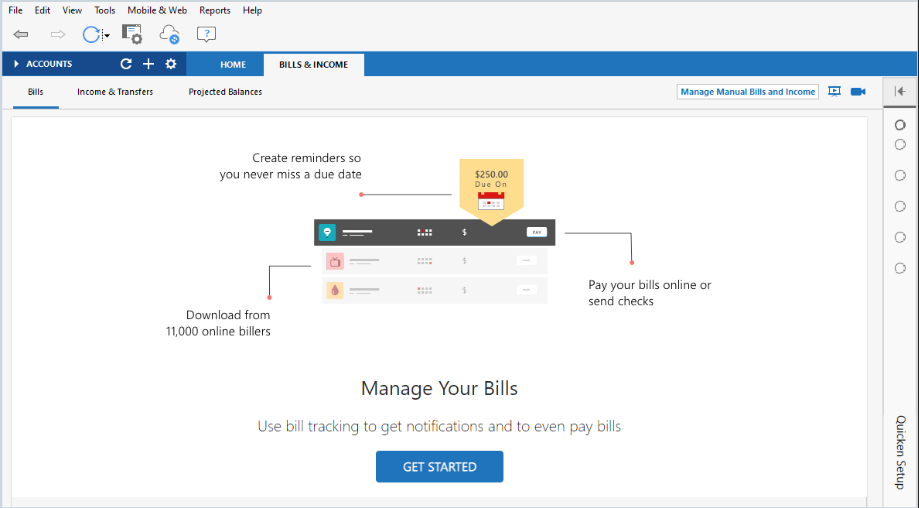The width and height of the screenshot is (919, 508).
Task: Select the third setup step circle
Action: [900, 175]
